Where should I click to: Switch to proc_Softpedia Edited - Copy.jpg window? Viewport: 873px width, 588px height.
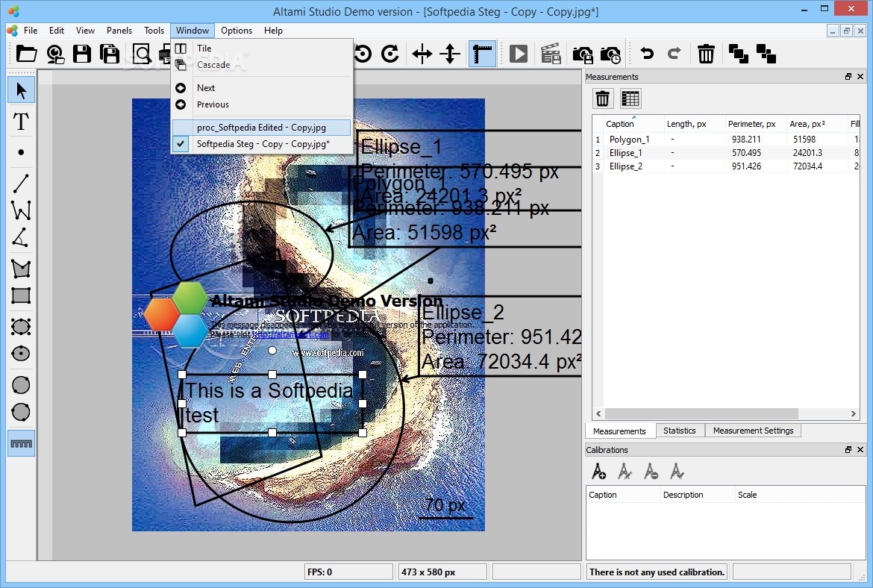click(x=262, y=128)
